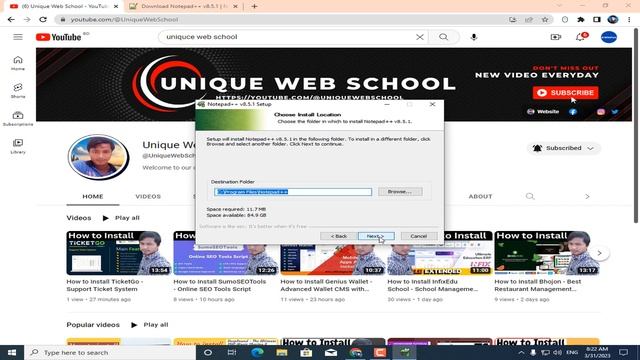
Task: Open the SumoSEOTools video thumbnail
Action: tap(225, 253)
